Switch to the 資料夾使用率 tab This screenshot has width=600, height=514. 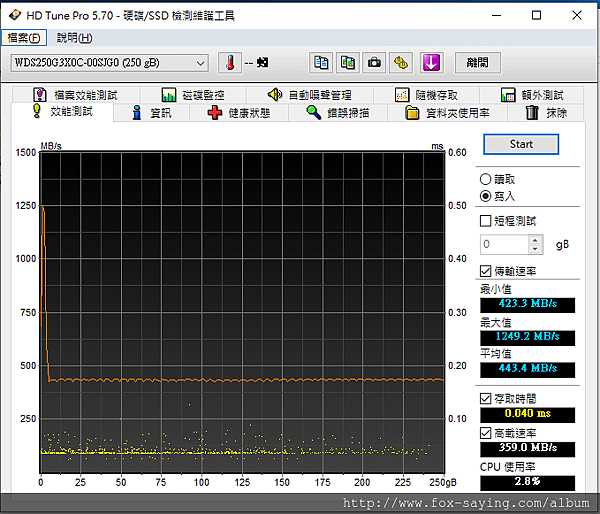[x=447, y=113]
